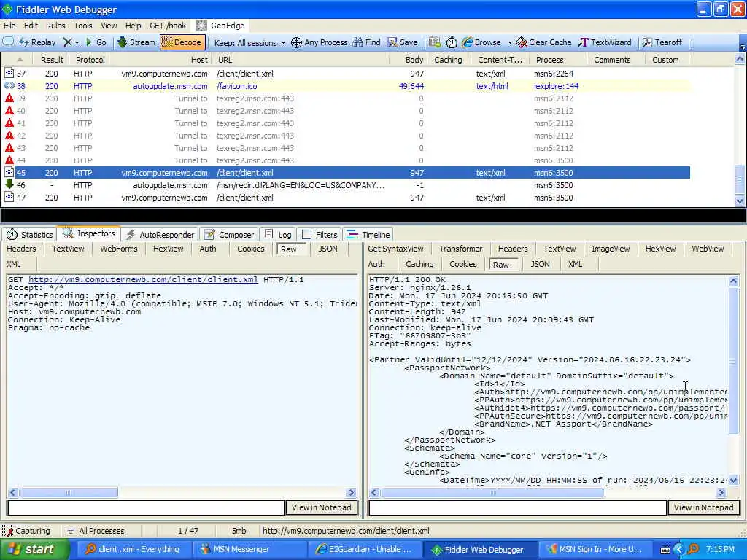Image resolution: width=747 pixels, height=560 pixels.
Task: Click the GET /book menu item
Action: pyautogui.click(x=167, y=26)
